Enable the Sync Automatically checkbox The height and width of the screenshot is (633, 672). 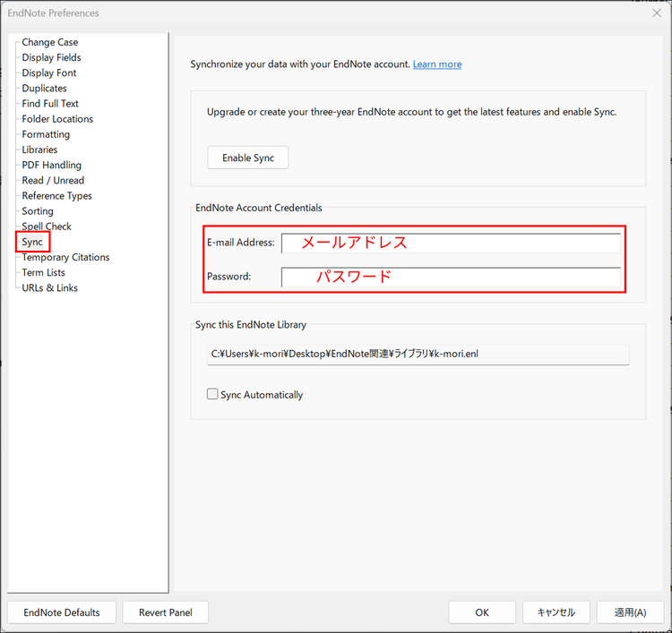click(x=212, y=394)
